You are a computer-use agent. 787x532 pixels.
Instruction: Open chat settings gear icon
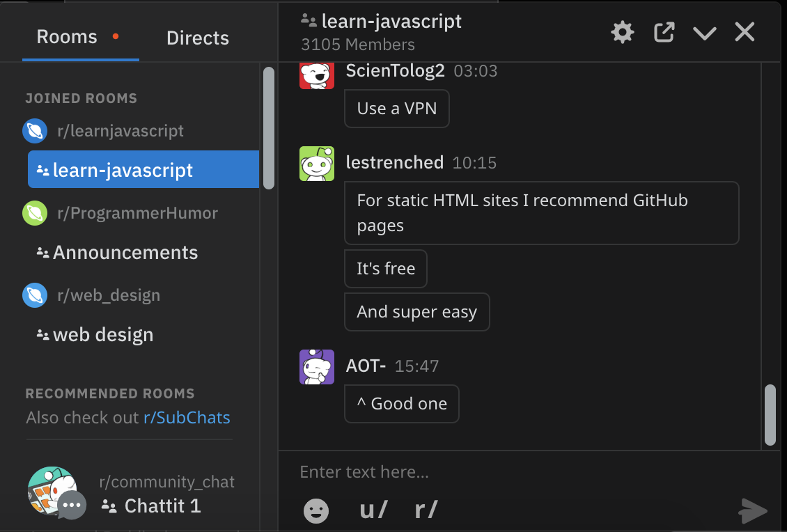pyautogui.click(x=622, y=32)
